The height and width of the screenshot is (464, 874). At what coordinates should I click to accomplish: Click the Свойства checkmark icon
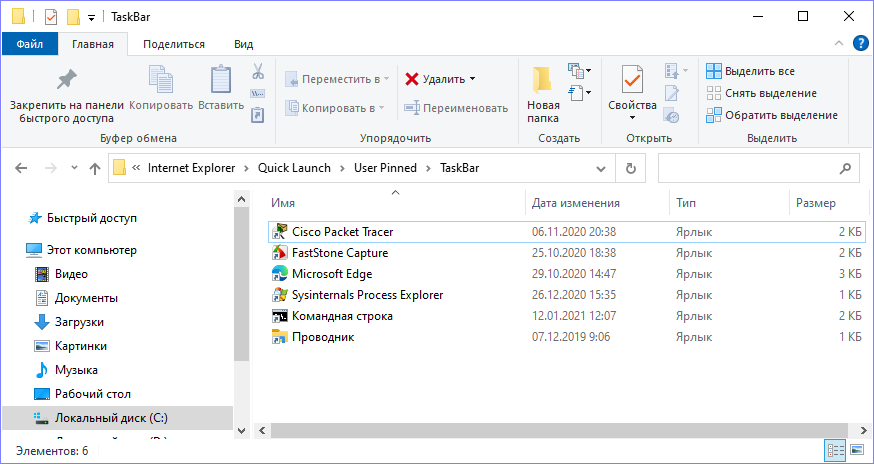pyautogui.click(x=632, y=79)
